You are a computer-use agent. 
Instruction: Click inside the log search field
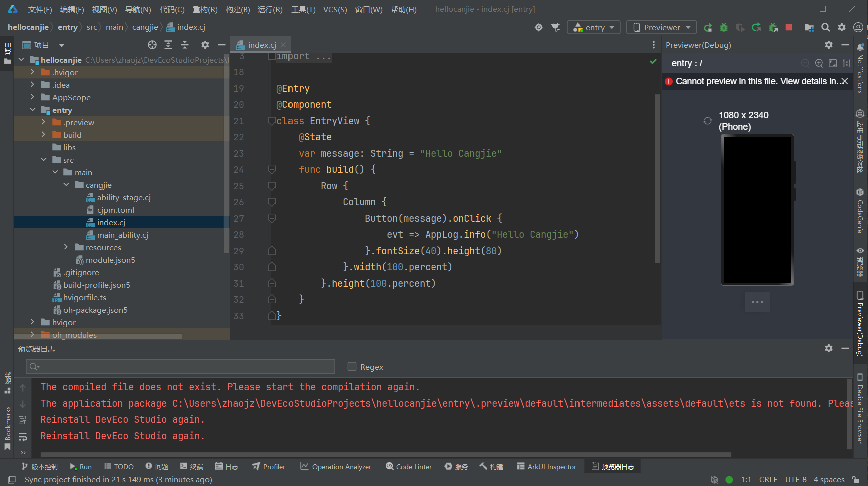coord(180,367)
